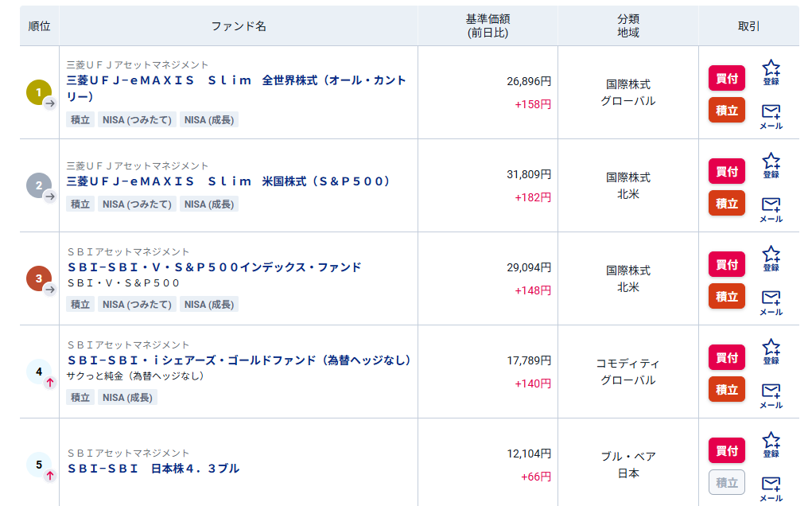Open 三菱UFJ-eMAXIS Slim 全世界株式(オール・カントリー) fund link
The width and height of the screenshot is (812, 506).
236,88
